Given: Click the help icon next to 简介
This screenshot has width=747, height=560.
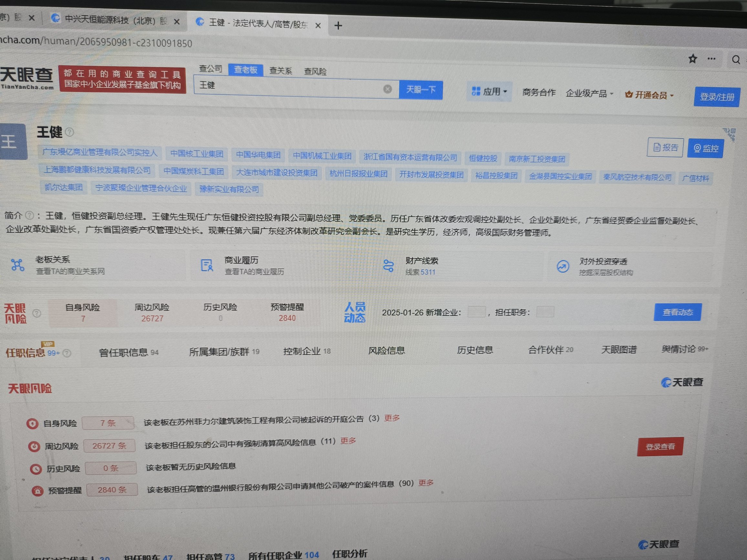Looking at the screenshot, I should coord(30,215).
